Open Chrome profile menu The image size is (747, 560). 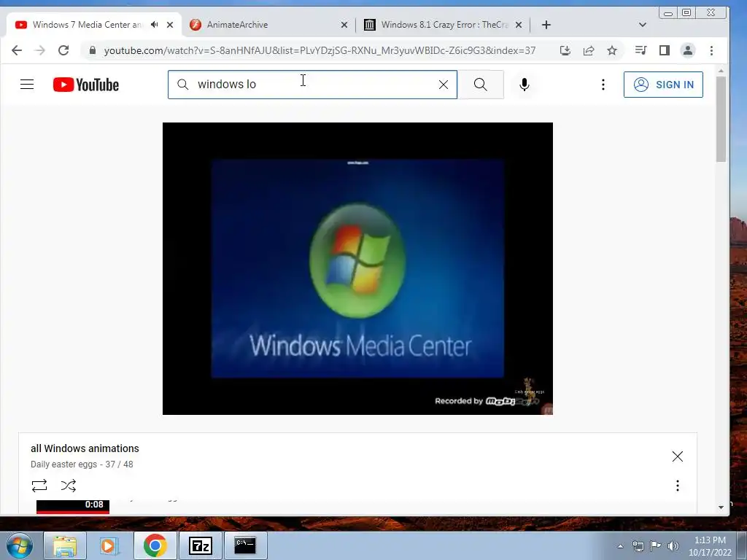687,50
